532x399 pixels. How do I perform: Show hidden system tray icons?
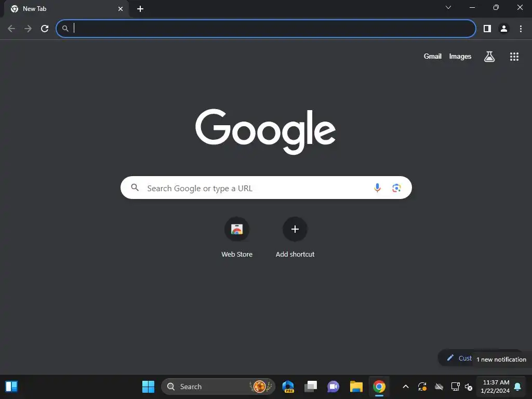click(x=405, y=387)
